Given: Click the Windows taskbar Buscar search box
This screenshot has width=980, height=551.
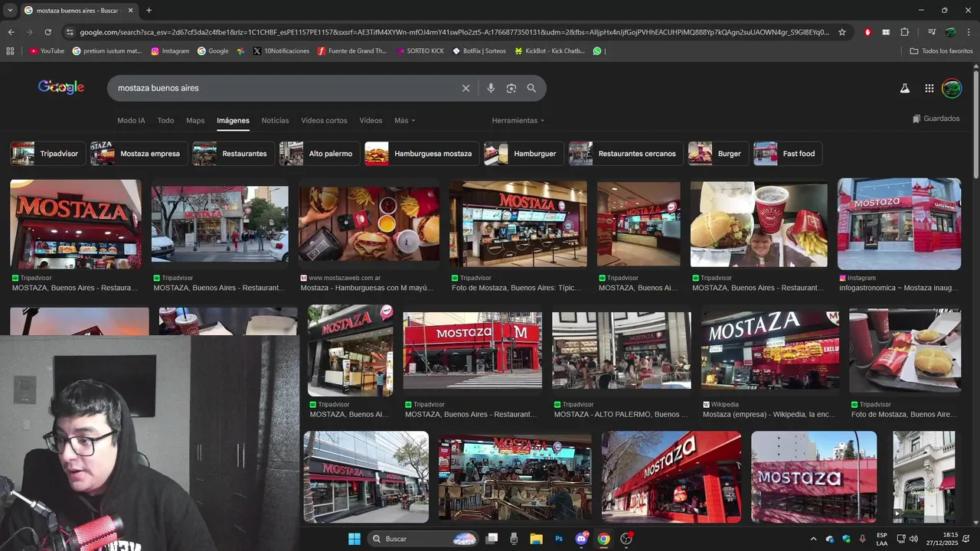Looking at the screenshot, I should [x=423, y=539].
